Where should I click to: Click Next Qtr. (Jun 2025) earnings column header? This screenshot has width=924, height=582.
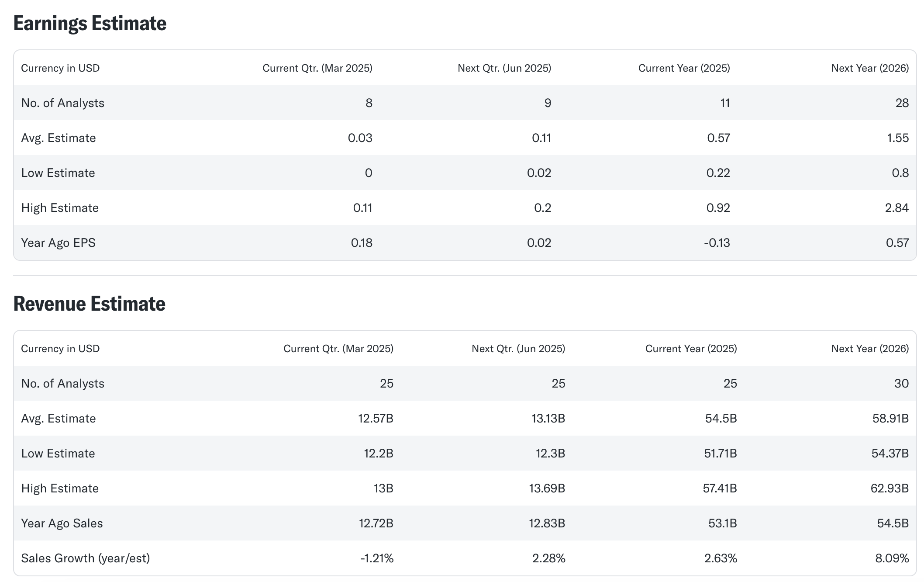pos(504,68)
